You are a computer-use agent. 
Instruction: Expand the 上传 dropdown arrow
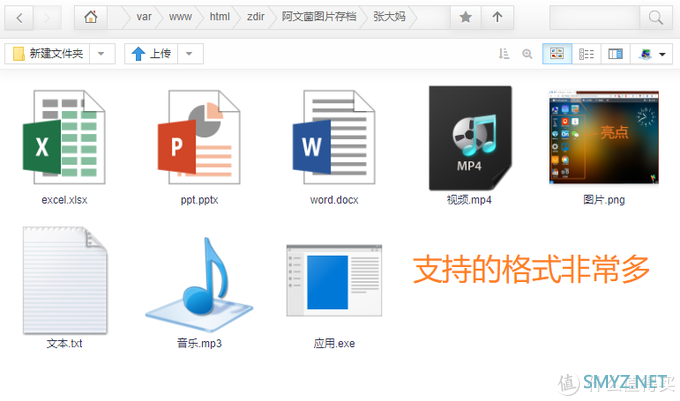tap(190, 54)
